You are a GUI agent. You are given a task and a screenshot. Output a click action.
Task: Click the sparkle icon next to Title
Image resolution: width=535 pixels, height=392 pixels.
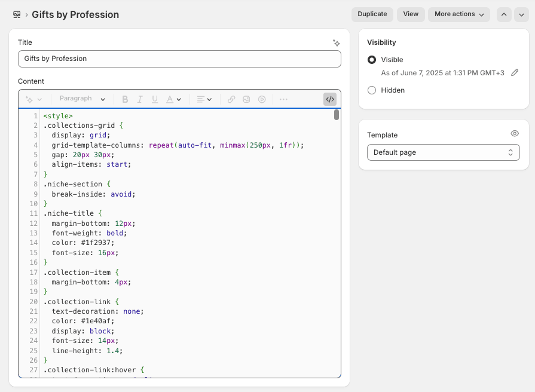[336, 43]
